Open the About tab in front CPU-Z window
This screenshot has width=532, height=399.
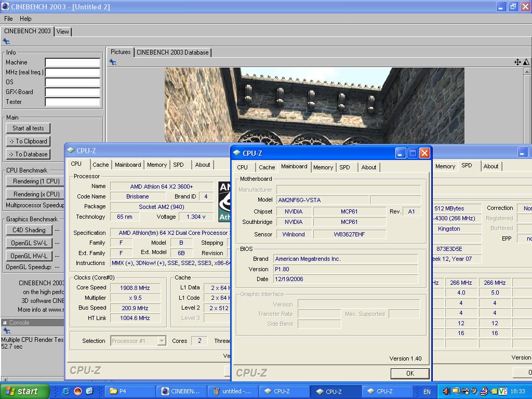click(368, 167)
